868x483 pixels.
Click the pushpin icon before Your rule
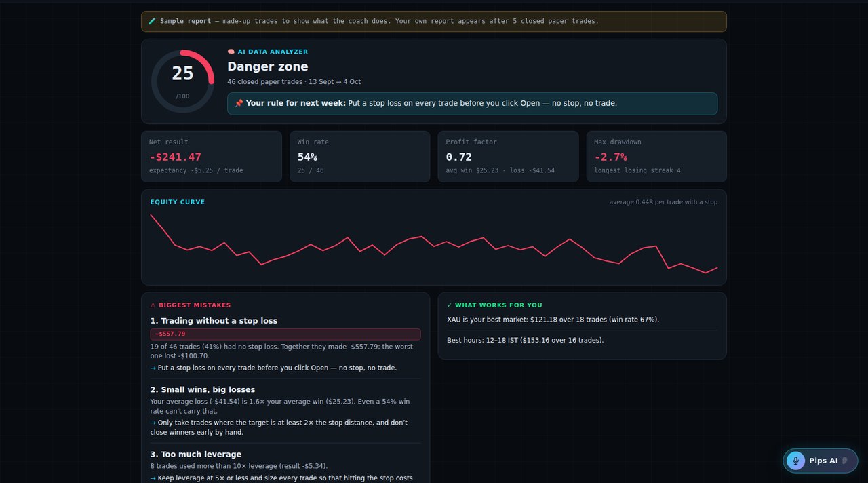(x=239, y=103)
